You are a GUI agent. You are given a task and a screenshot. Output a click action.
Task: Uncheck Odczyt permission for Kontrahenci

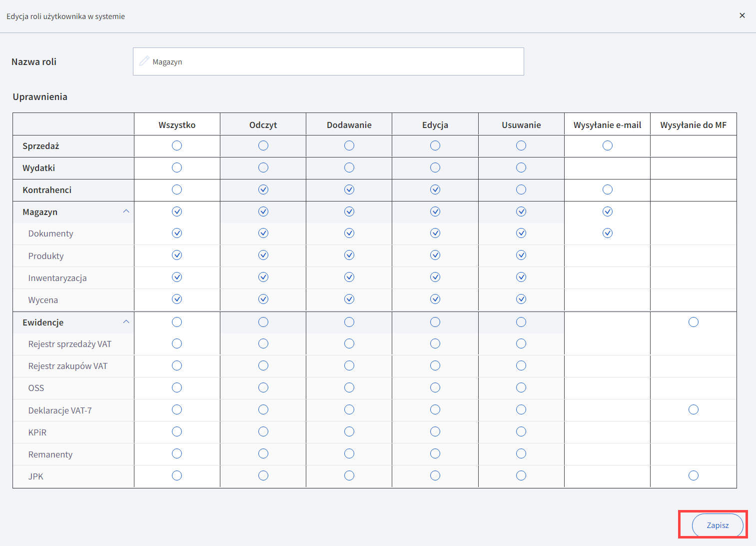click(x=263, y=189)
